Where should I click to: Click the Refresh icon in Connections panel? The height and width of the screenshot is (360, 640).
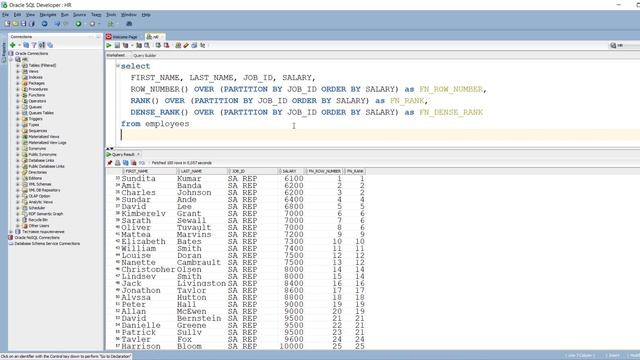(26, 45)
